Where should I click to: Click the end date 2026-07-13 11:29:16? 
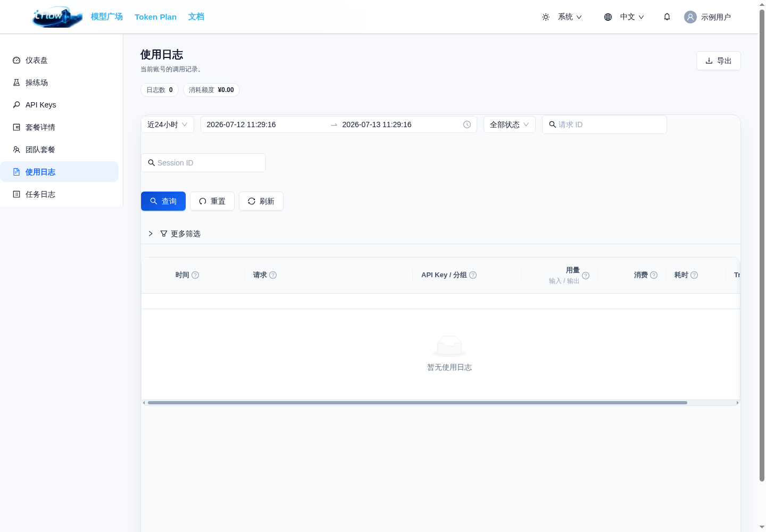(377, 124)
